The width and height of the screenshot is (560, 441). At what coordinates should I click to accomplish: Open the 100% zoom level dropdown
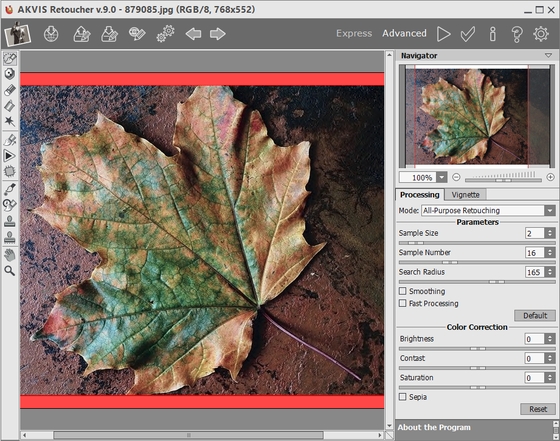pos(442,177)
